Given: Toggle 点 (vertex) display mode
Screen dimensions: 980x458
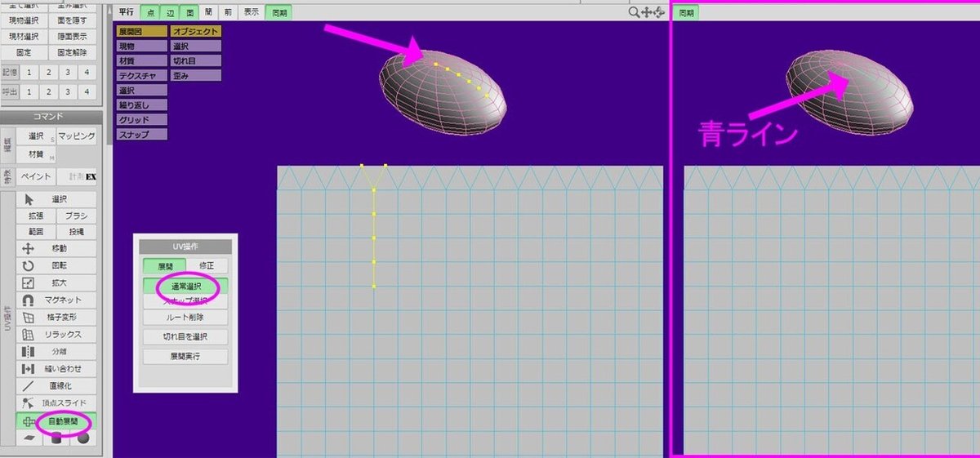Looking at the screenshot, I should 149,12.
